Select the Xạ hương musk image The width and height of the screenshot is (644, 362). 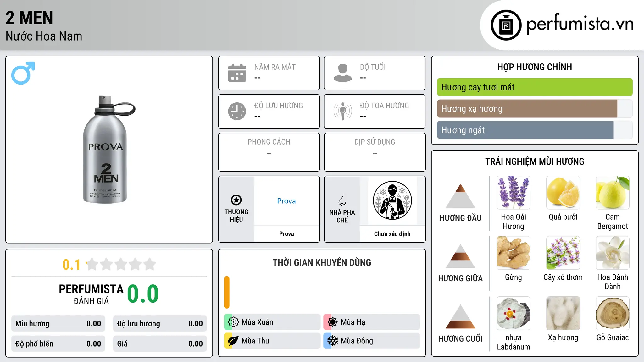pos(563,313)
